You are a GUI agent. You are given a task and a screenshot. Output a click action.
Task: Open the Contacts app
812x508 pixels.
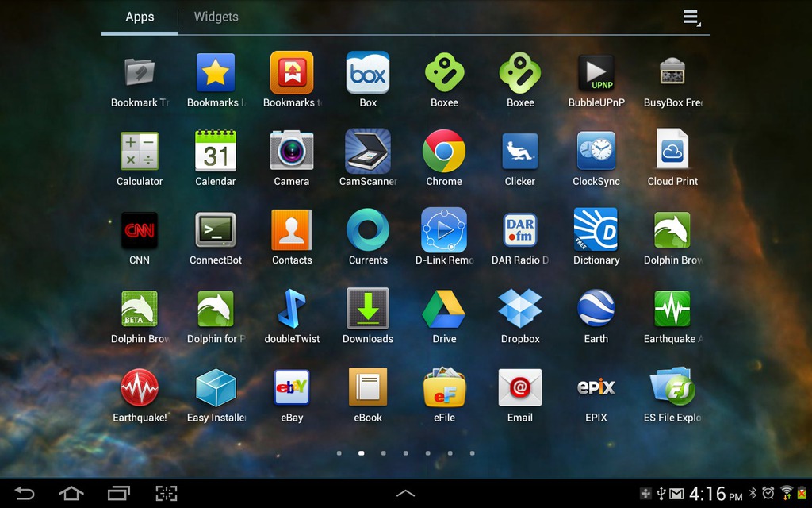coord(292,229)
